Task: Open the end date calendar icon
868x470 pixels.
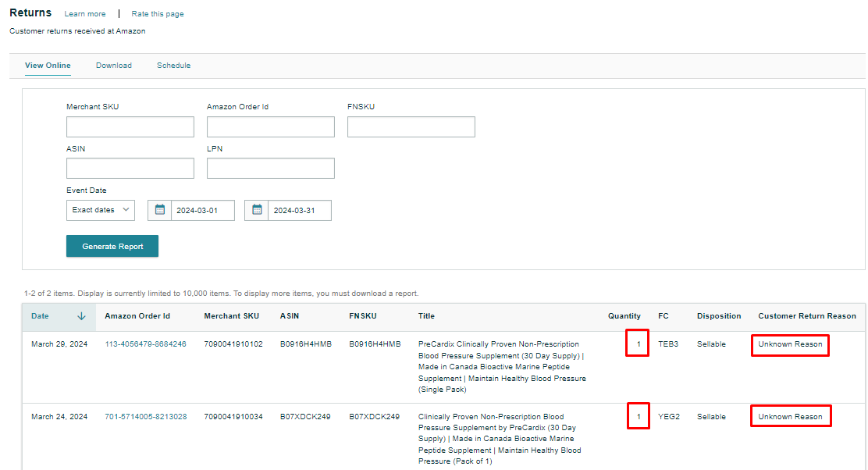Action: [257, 210]
